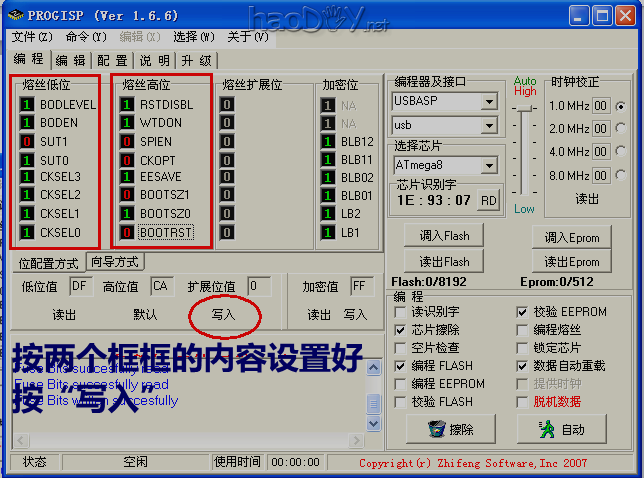Toggle the SUT1 low fuse bit box
The height and width of the screenshot is (478, 644).
27,142
